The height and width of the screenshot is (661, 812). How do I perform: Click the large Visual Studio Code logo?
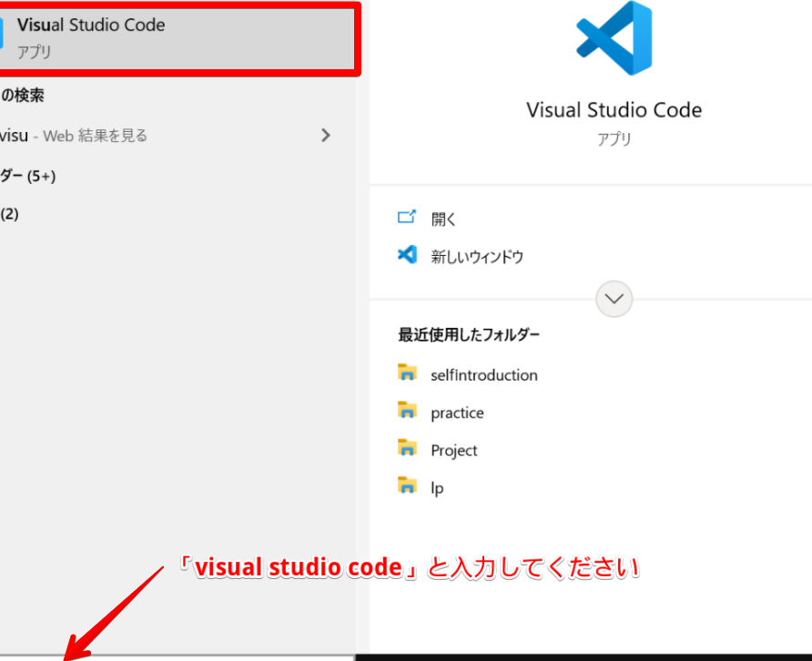(x=614, y=38)
